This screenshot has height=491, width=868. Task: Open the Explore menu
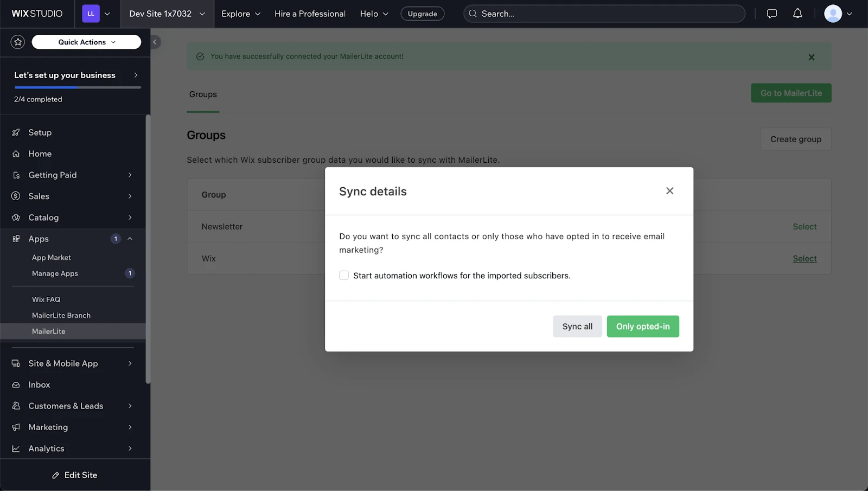pos(241,14)
